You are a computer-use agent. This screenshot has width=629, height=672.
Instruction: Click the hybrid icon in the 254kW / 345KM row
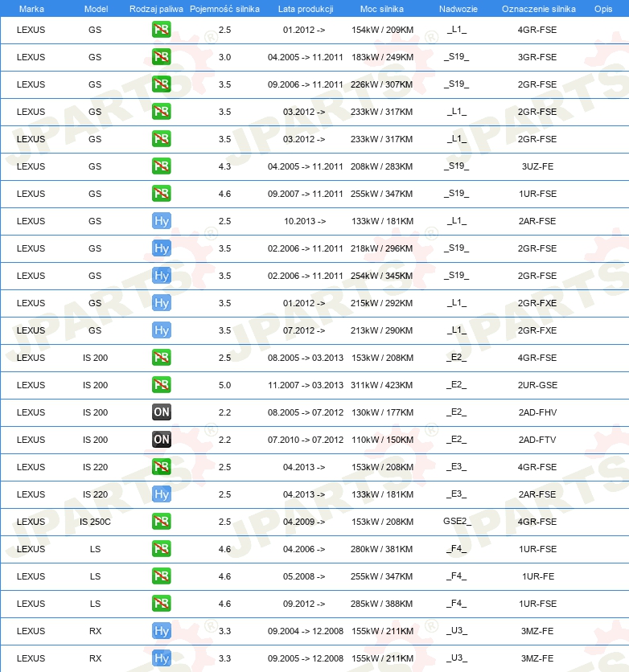(161, 276)
